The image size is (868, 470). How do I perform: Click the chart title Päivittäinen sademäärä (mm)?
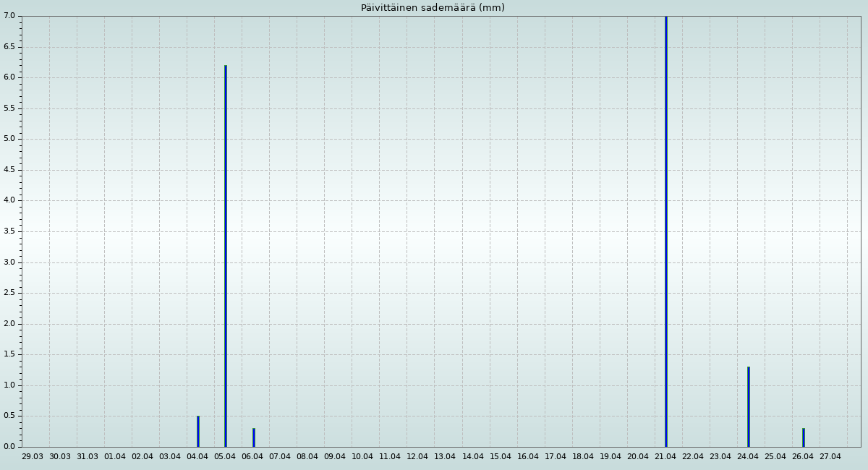pos(433,8)
